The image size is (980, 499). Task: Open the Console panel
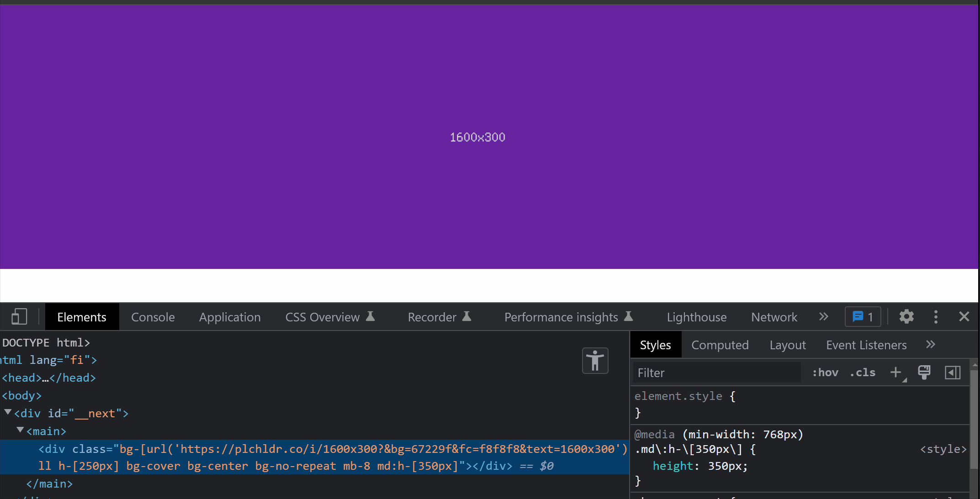[153, 316]
